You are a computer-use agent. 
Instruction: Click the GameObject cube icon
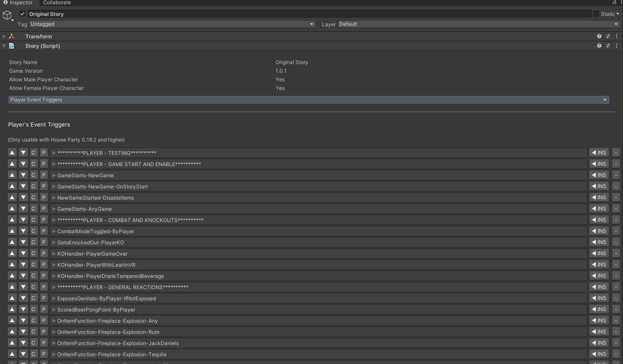pyautogui.click(x=7, y=16)
